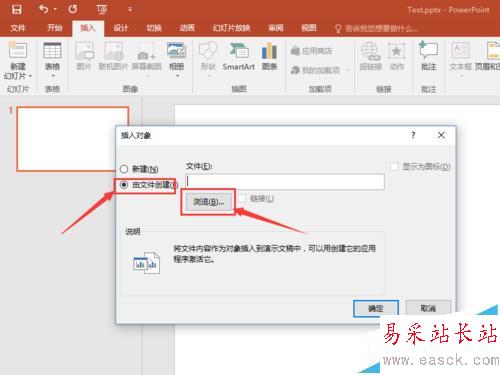
Task: Click the 文本框 icon
Action: pyautogui.click(x=461, y=51)
